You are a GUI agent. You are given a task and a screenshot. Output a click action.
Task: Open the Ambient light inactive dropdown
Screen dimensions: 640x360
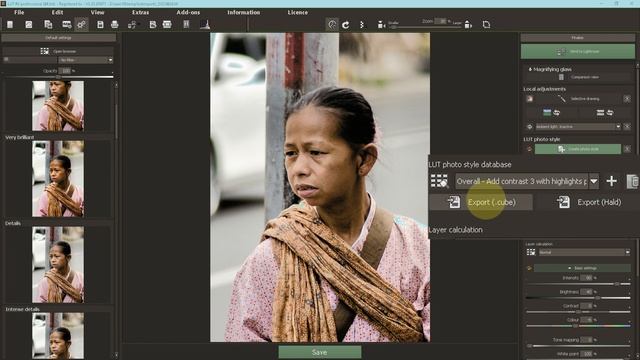pyautogui.click(x=578, y=127)
